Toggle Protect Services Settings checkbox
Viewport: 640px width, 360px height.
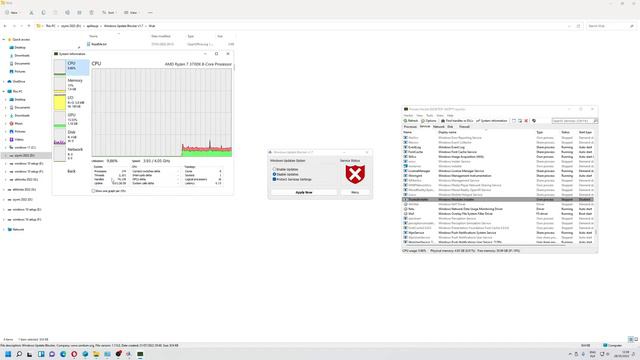click(x=274, y=179)
